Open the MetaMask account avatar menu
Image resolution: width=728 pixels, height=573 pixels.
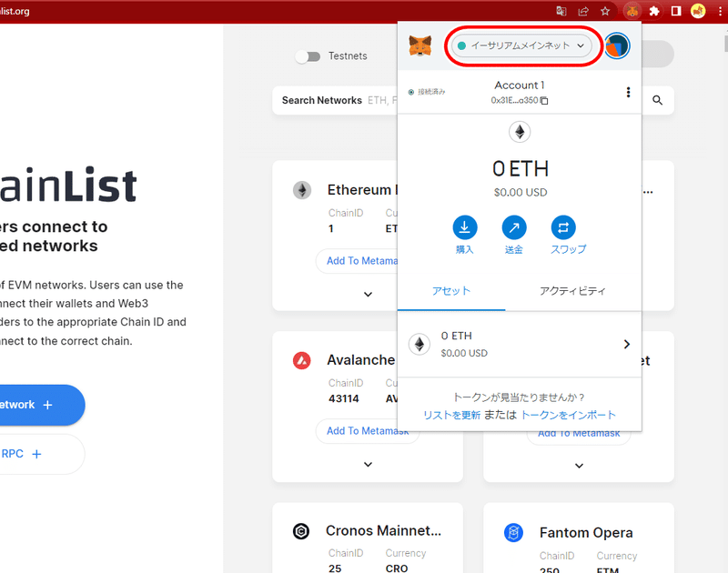click(x=617, y=46)
